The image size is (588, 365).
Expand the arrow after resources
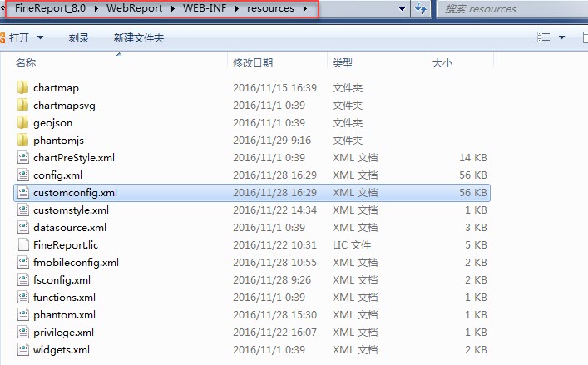[305, 8]
